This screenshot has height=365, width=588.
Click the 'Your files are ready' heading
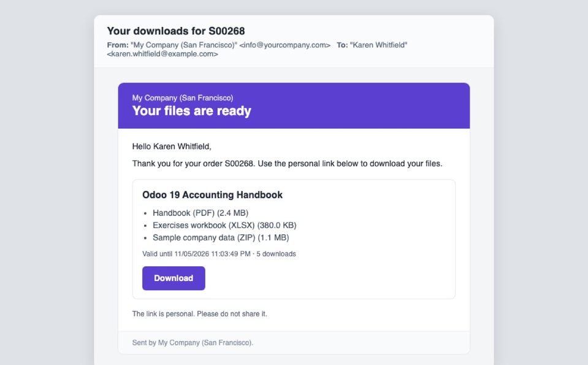tap(192, 110)
